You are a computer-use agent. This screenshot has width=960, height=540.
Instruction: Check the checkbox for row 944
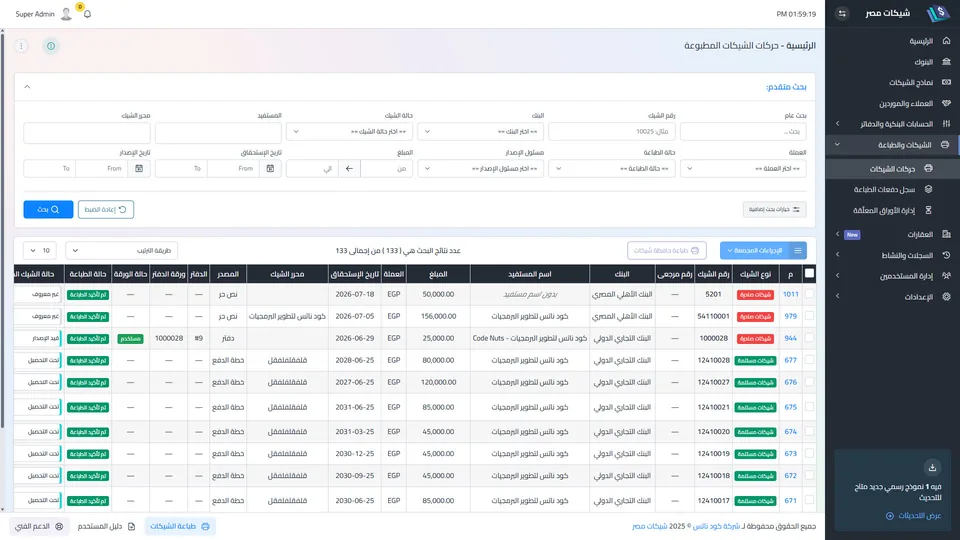click(809, 338)
